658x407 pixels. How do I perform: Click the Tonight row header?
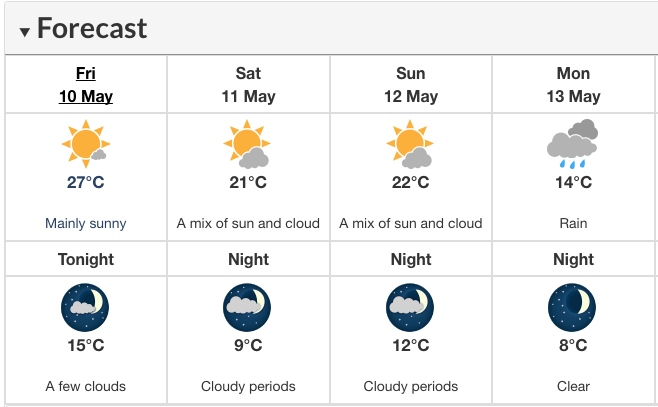[86, 259]
